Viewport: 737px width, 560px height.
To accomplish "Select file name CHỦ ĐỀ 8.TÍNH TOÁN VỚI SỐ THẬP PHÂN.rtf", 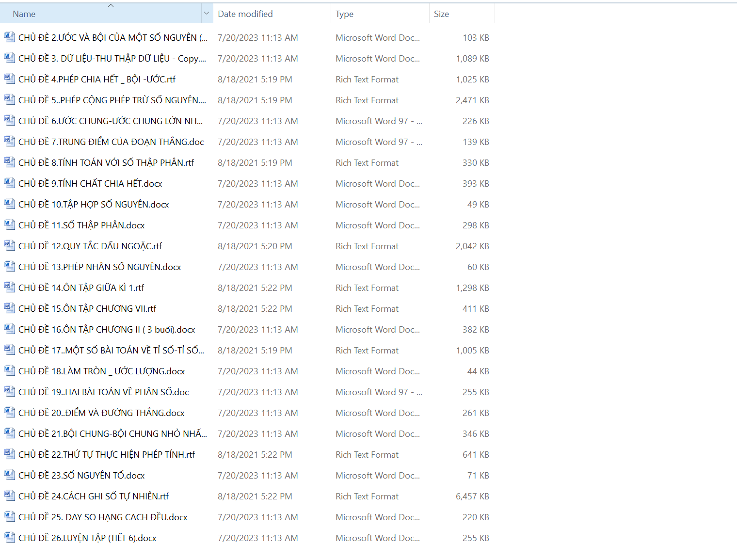I will [x=106, y=162].
